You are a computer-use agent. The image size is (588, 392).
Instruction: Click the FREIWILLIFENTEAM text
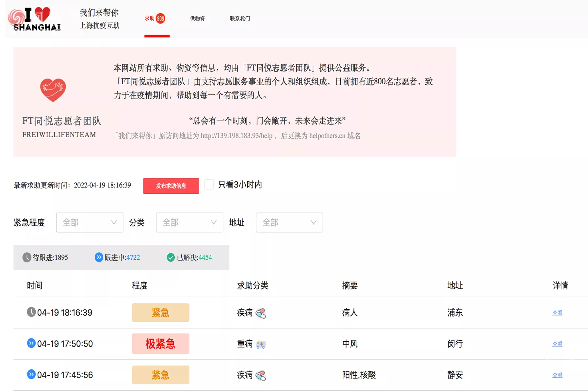59,135
